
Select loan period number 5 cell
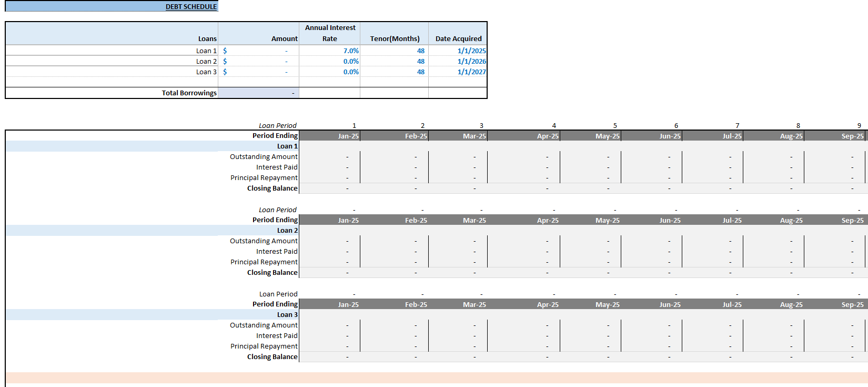coord(591,125)
